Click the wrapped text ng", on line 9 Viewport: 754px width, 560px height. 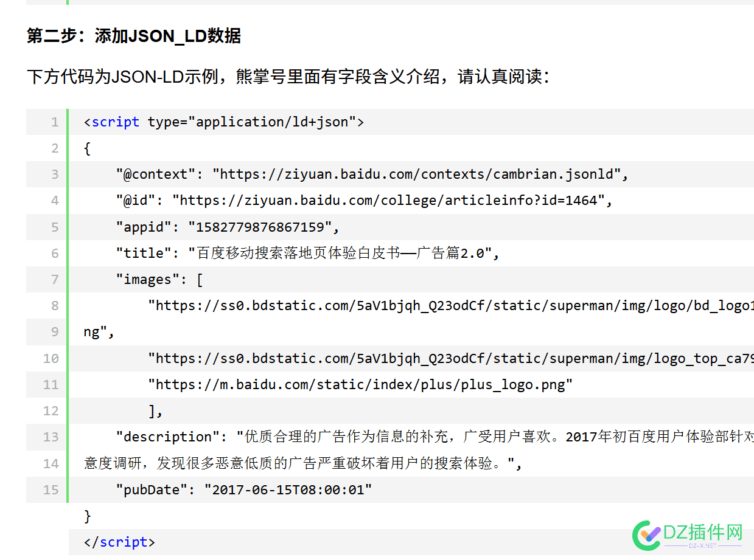click(100, 333)
